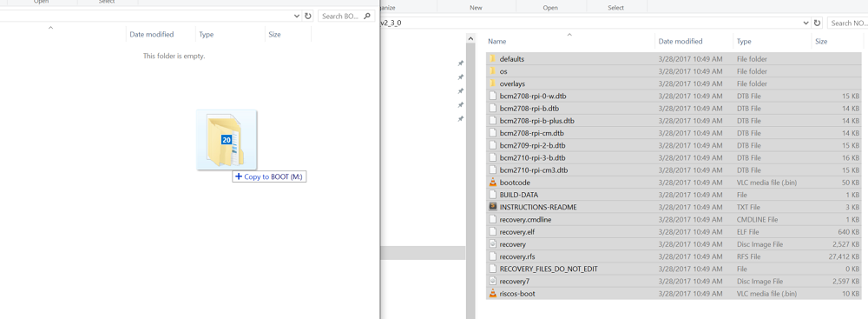Viewport: 868px width, 319px height.
Task: Click the search magnifier icon in BOOT window
Action: [x=367, y=17]
